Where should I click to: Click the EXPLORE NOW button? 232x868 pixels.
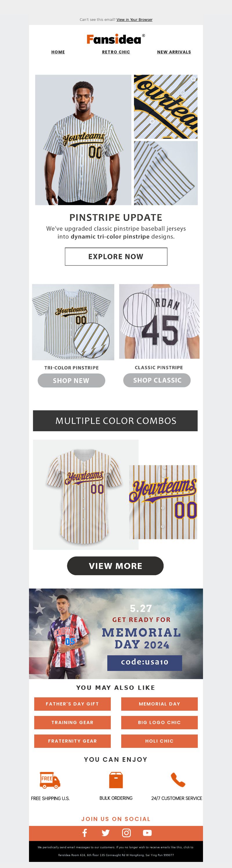tap(116, 257)
